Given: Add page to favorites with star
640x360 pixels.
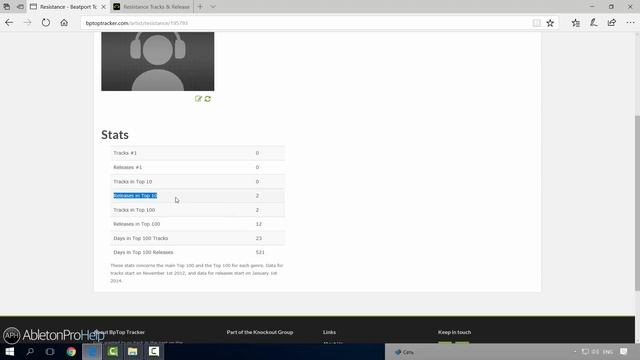Looking at the screenshot, I should click(x=550, y=23).
